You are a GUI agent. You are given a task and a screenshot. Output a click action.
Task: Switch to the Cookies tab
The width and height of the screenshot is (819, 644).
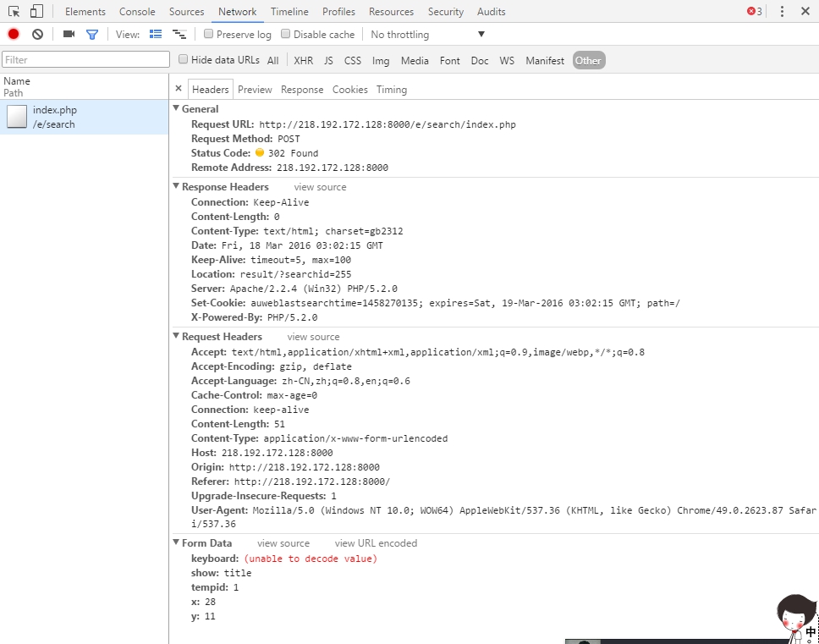point(349,90)
